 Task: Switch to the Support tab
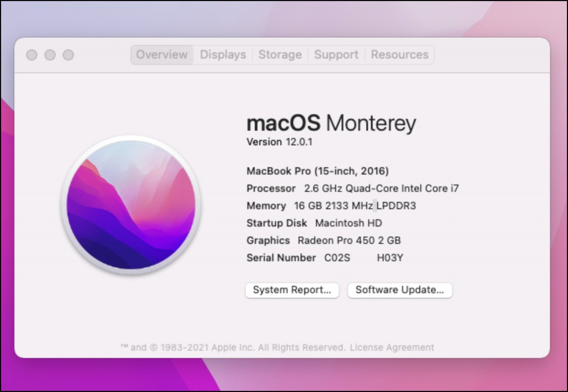[336, 55]
